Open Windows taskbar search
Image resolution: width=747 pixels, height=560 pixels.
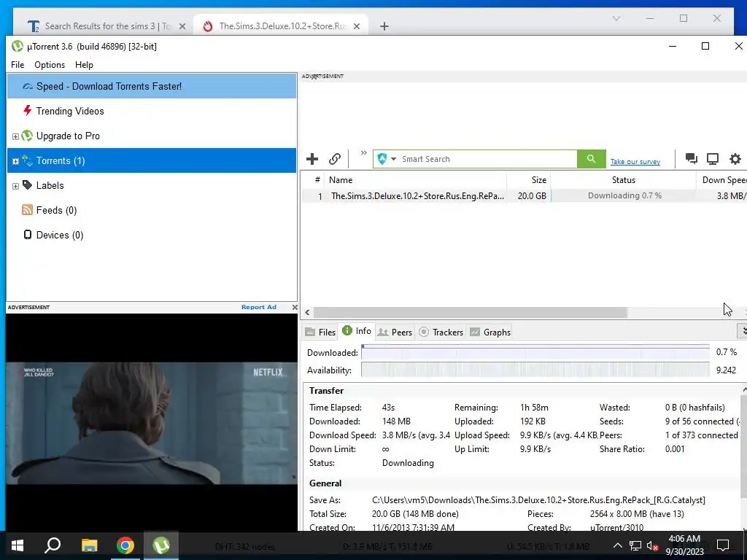[x=53, y=545]
